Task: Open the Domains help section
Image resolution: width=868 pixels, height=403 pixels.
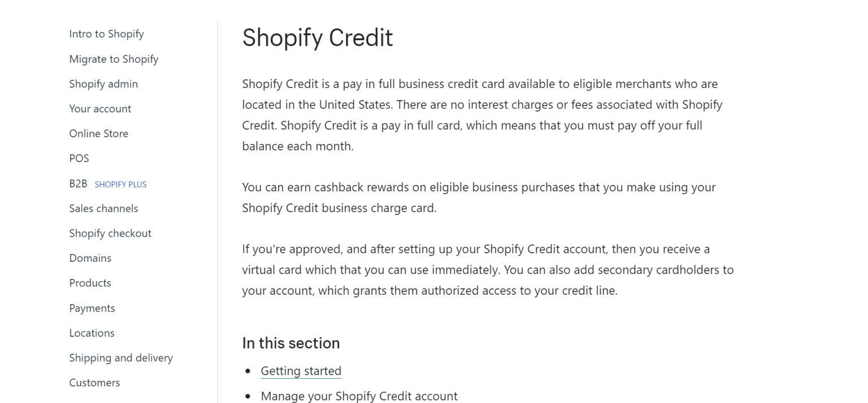Action: (90, 258)
